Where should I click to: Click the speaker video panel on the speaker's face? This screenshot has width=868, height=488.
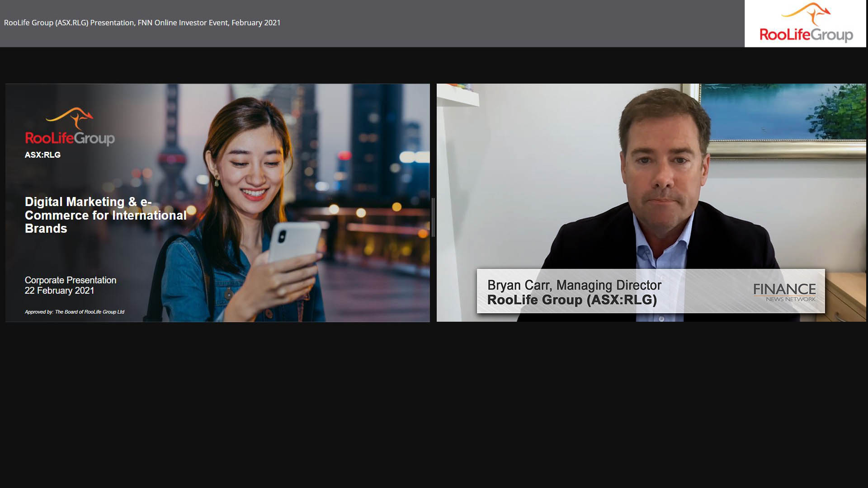[x=664, y=167]
